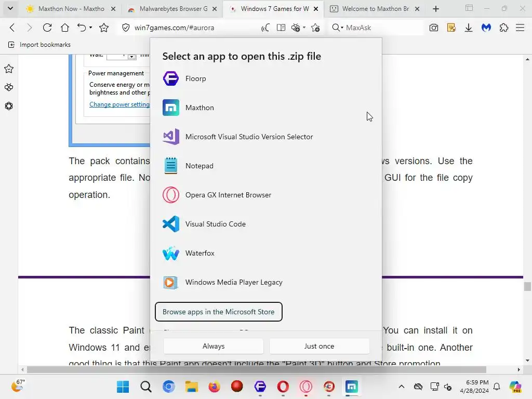Image resolution: width=532 pixels, height=399 pixels.
Task: Click Import bookmarks in the bookmarks bar
Action: (x=39, y=45)
